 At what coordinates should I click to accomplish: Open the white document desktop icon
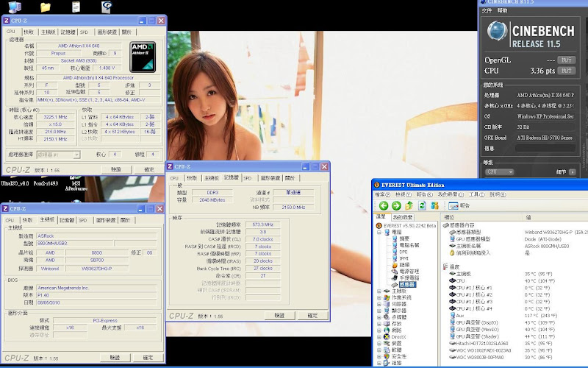coord(76,7)
